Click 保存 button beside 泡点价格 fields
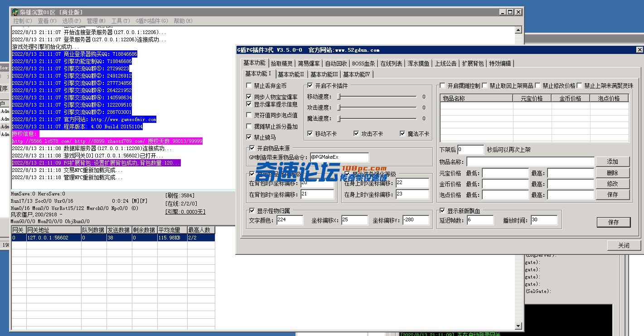This screenshot has width=644, height=336. tap(612, 195)
